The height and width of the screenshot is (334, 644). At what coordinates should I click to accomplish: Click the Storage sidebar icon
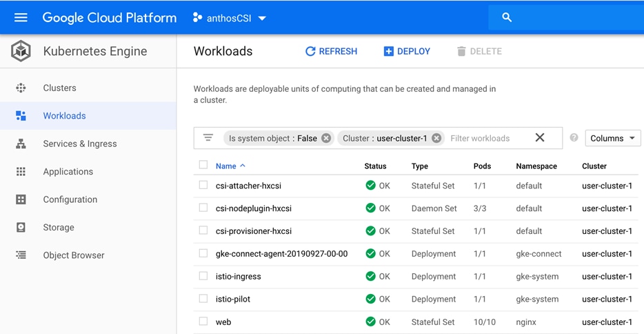pos(21,227)
